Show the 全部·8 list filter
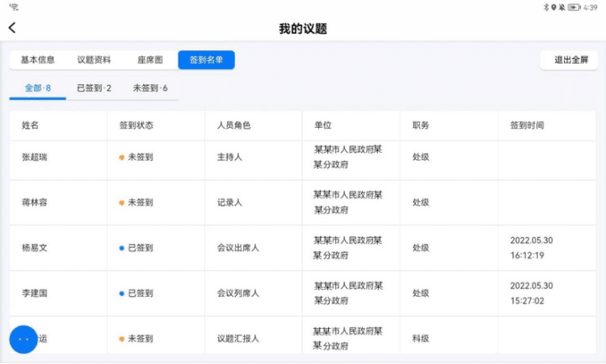Image resolution: width=606 pixels, height=364 pixels. point(38,88)
